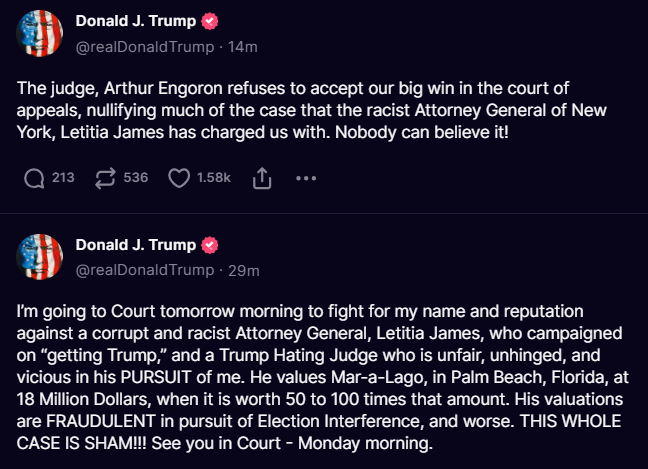This screenshot has width=648, height=469.
Task: Click the 29m timestamp
Action: 245,270
